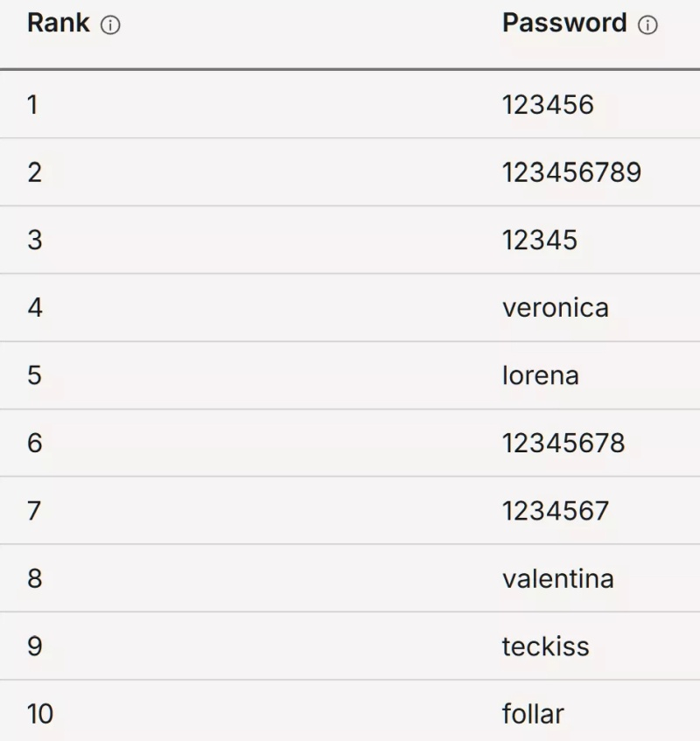The image size is (700, 741).
Task: Click the Rank column header text
Action: [59, 24]
